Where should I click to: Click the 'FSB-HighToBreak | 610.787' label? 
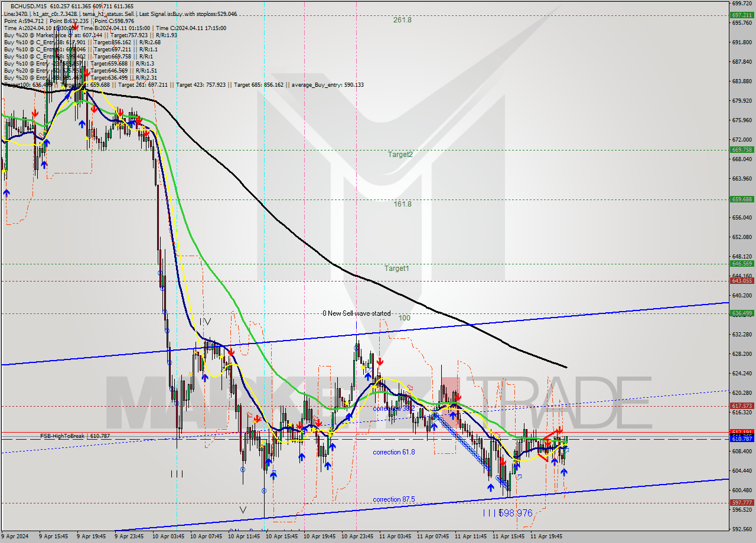[75, 436]
